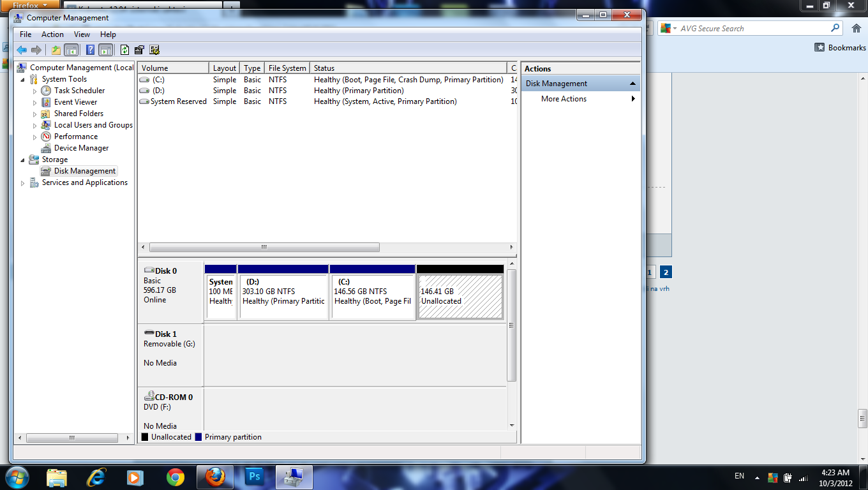Open the View menu
The image size is (868, 490).
[82, 34]
